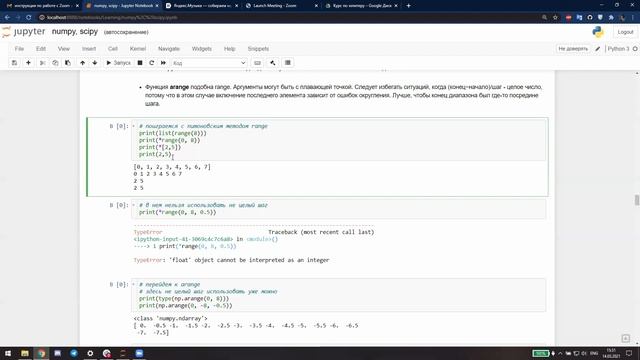Click the Jupyter logo
Screen dimensions: 640x360
pyautogui.click(x=24, y=32)
